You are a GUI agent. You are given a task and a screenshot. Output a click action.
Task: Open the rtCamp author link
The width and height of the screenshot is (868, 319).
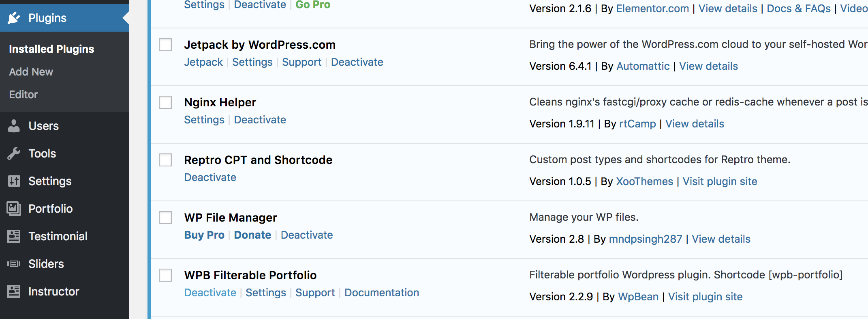[638, 124]
